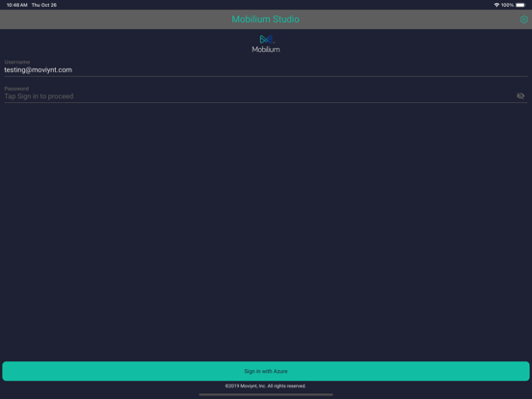
Task: Tap the 10:48 AM clock in status bar
Action: 17,5
